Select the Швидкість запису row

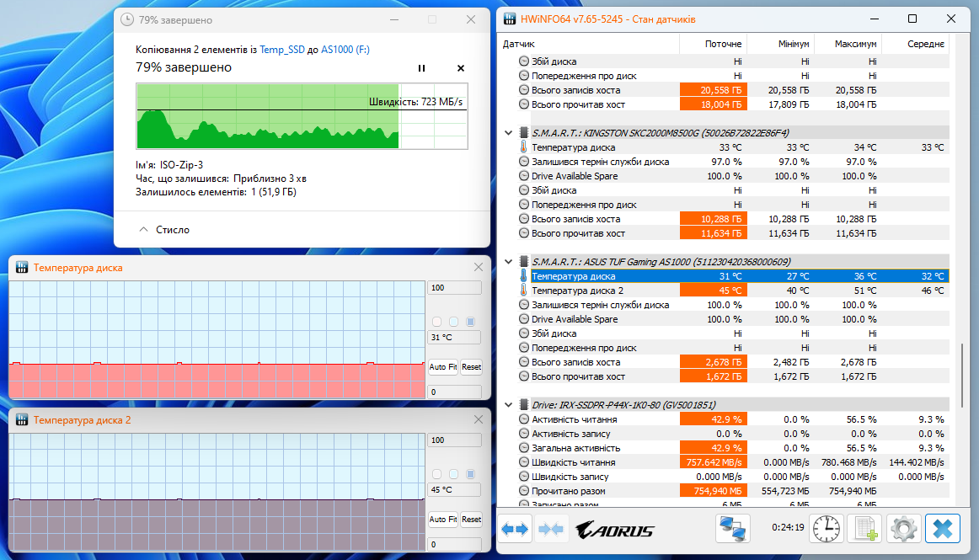[733, 477]
